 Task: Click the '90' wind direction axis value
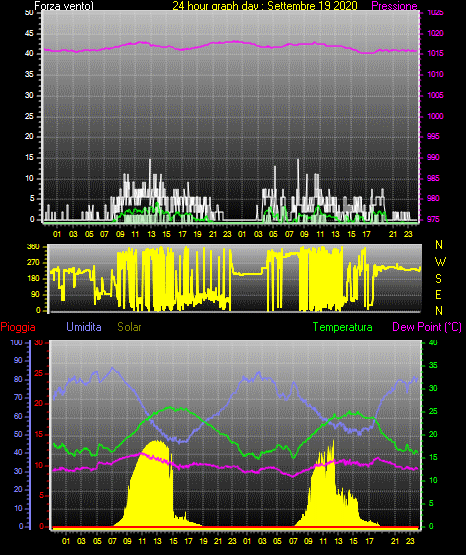pyautogui.click(x=35, y=294)
